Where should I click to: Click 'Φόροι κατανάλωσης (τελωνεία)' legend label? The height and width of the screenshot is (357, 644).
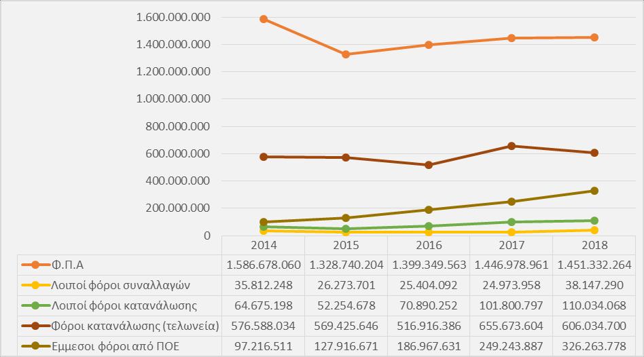pyautogui.click(x=135, y=326)
